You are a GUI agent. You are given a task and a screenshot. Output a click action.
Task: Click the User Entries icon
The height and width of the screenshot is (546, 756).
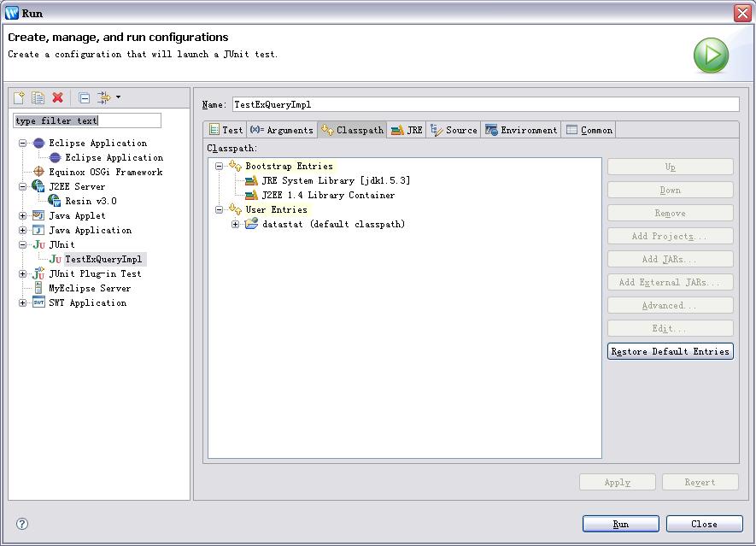pyautogui.click(x=235, y=209)
